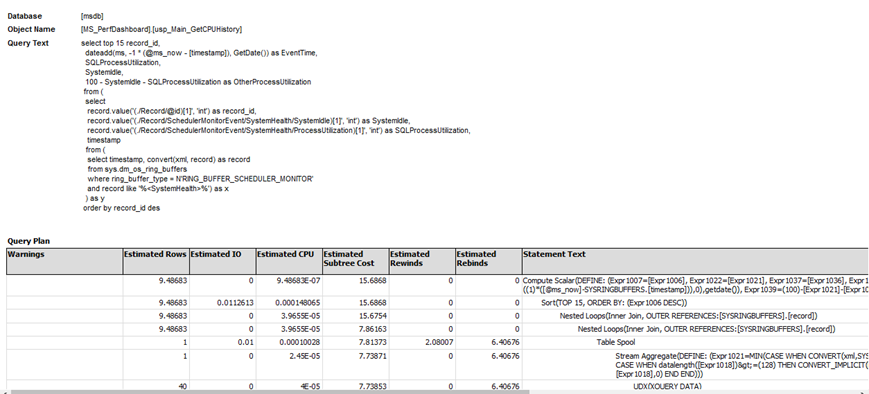Click the 2.08007 rewinds value
The width and height of the screenshot is (869, 394).
[x=438, y=342]
